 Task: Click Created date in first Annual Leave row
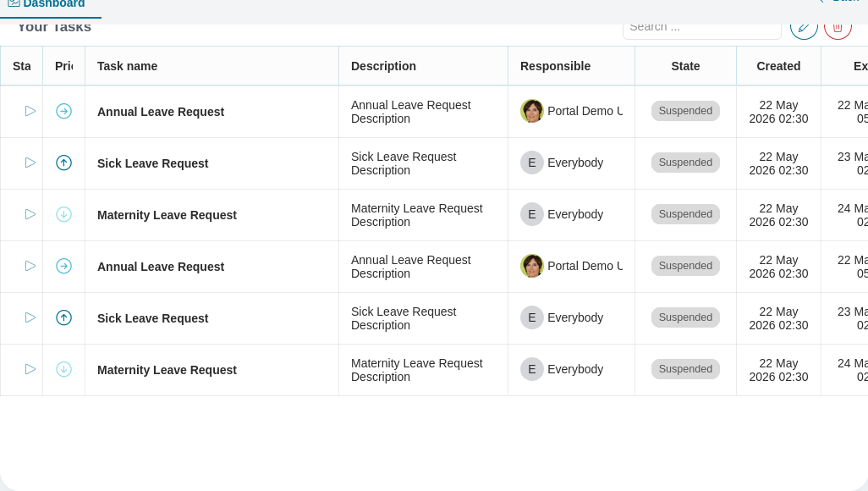click(x=778, y=112)
